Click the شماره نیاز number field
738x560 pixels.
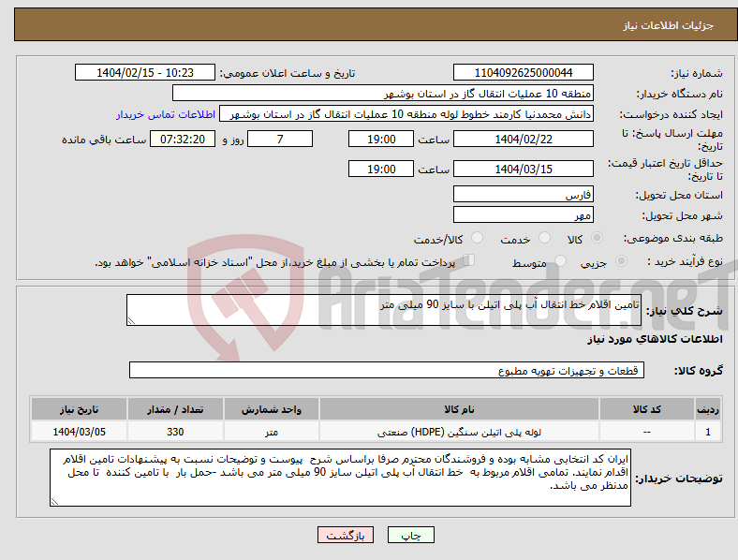[x=523, y=72]
